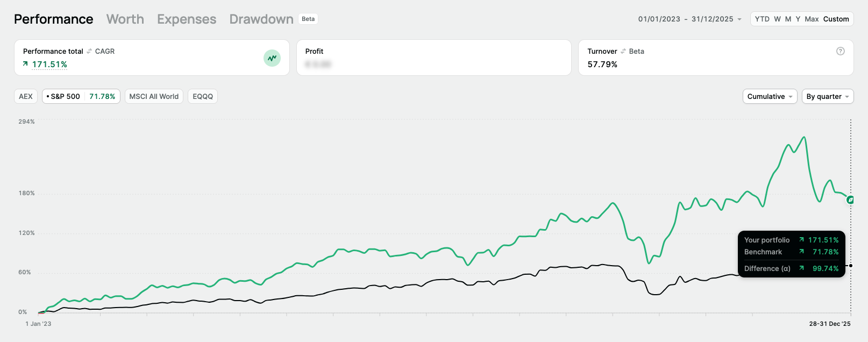Click the blurred Profit value

point(318,65)
